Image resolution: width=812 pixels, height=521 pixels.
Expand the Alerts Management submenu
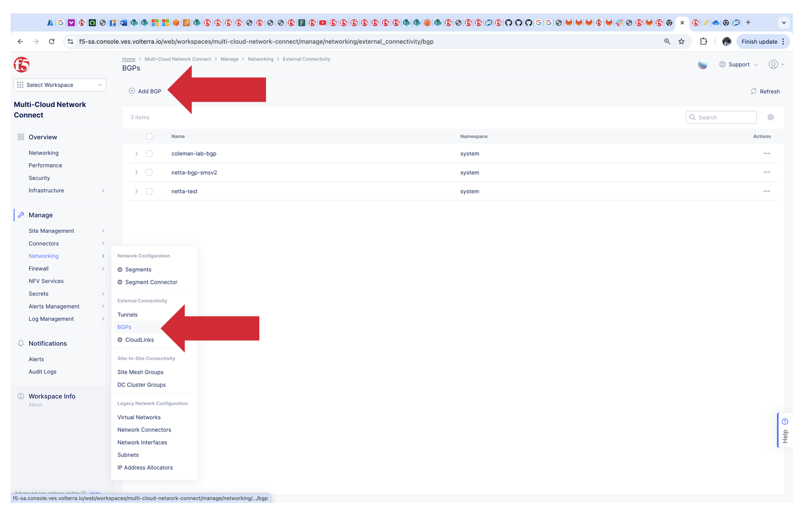(103, 306)
